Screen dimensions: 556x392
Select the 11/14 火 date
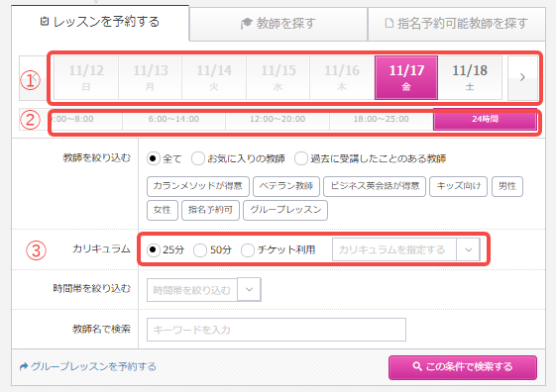tap(214, 77)
